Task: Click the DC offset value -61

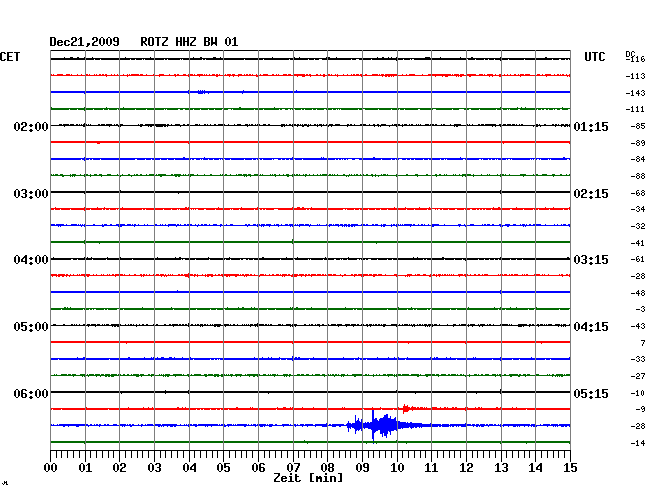Action: [638, 259]
